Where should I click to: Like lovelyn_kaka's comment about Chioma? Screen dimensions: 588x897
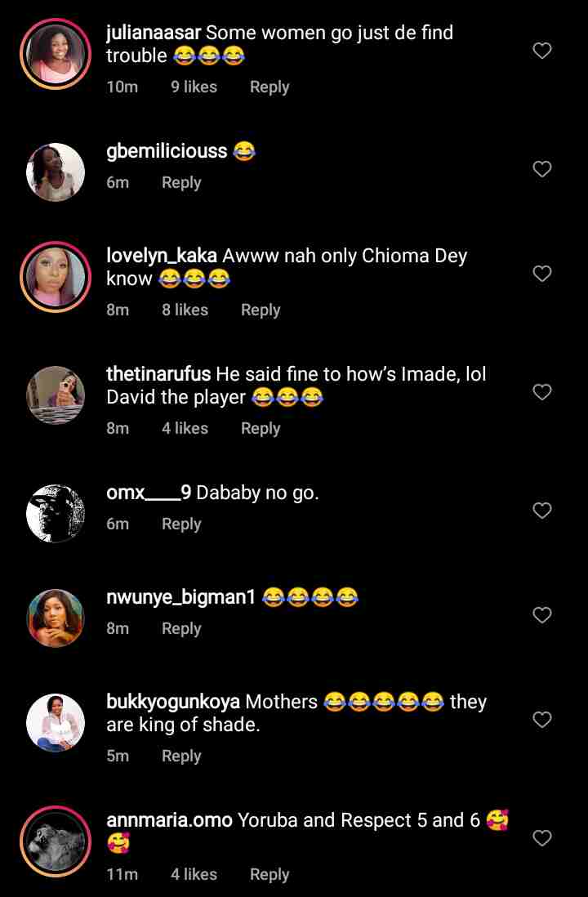coord(542,274)
